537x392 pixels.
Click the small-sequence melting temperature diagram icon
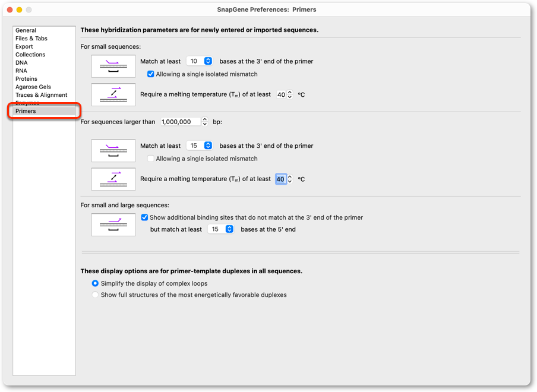[113, 94]
